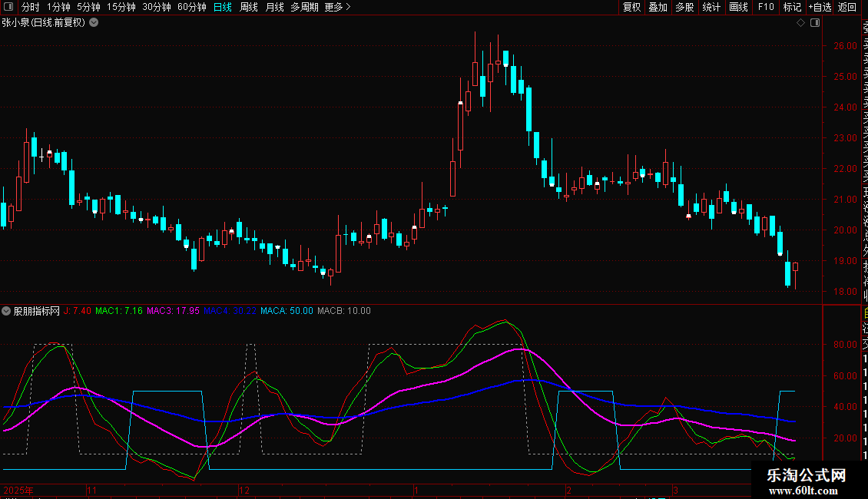Select the 月线 monthly chart tab
The image size is (868, 499).
point(274,8)
